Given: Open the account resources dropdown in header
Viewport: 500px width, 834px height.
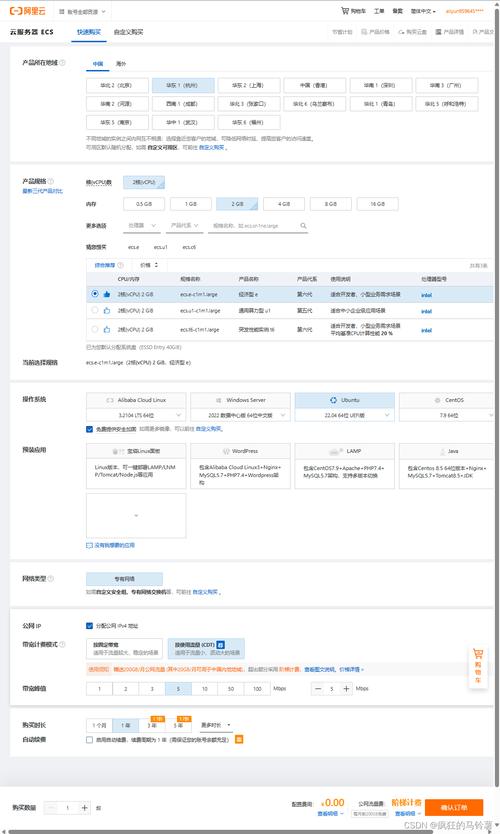Looking at the screenshot, I should point(82,11).
